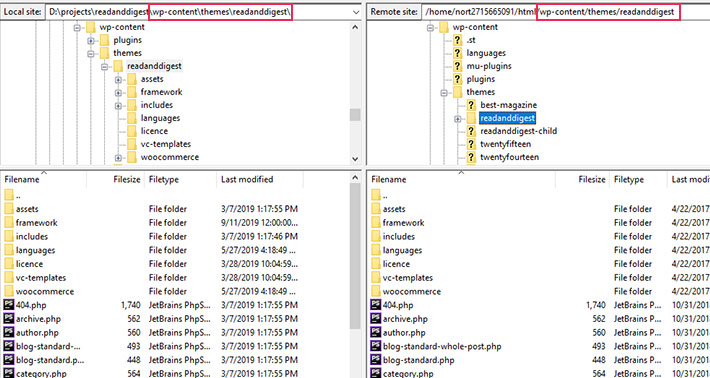This screenshot has height=378, width=710.
Task: Expand the remote readanddigest tree node
Action: click(457, 119)
